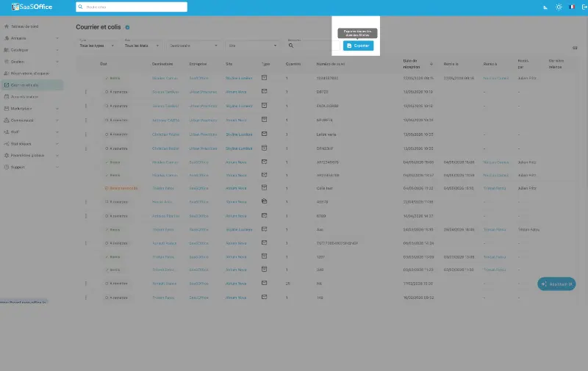Expand the Annuaire sidebar section
The width and height of the screenshot is (588, 371).
31,38
